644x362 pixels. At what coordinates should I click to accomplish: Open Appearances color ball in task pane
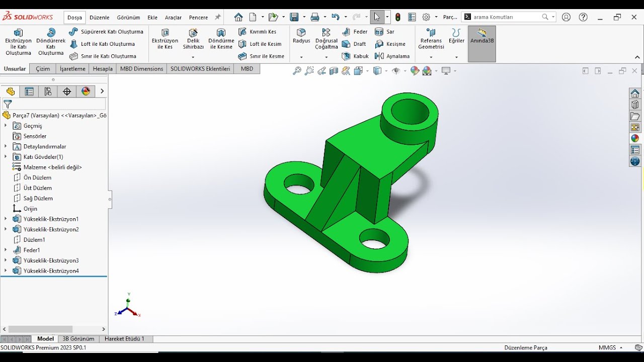635,138
